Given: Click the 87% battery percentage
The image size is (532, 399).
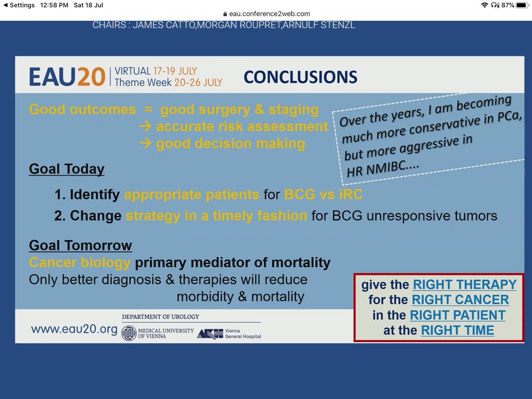Looking at the screenshot, I should pos(507,5).
